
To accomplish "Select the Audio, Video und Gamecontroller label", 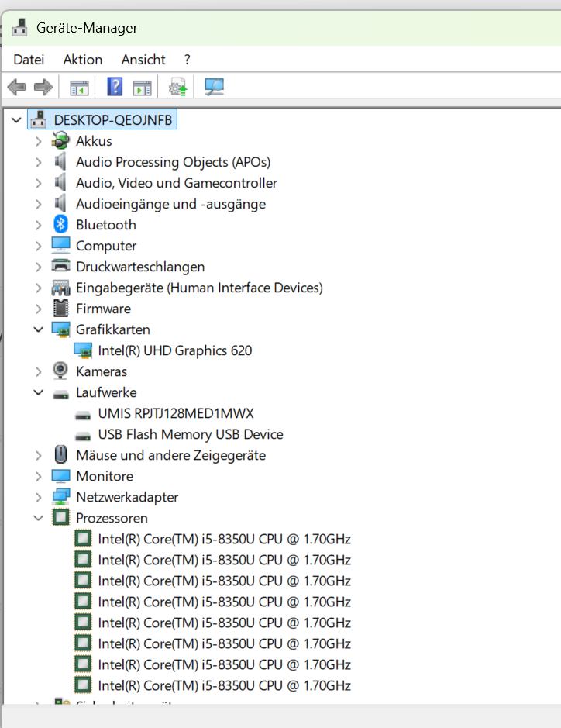I will (177, 184).
